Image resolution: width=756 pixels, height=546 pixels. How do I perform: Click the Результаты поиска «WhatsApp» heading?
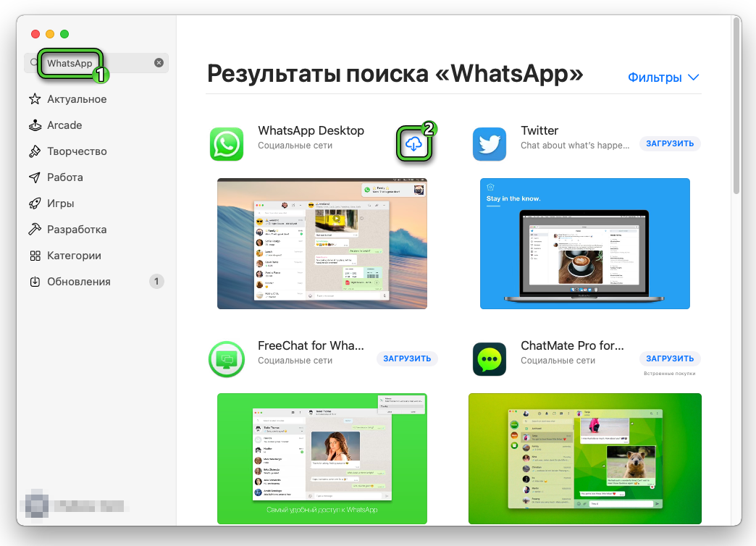click(395, 74)
